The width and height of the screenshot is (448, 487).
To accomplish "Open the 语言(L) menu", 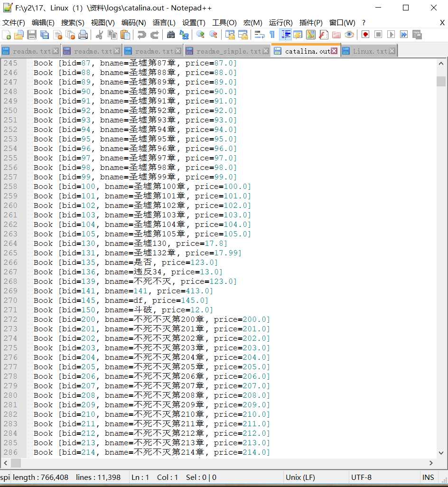I will point(164,23).
